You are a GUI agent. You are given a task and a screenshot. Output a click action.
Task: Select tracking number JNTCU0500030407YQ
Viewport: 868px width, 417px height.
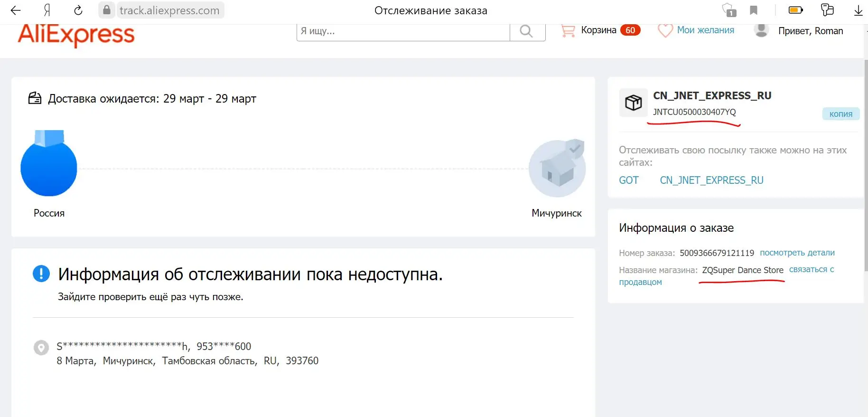[694, 112]
